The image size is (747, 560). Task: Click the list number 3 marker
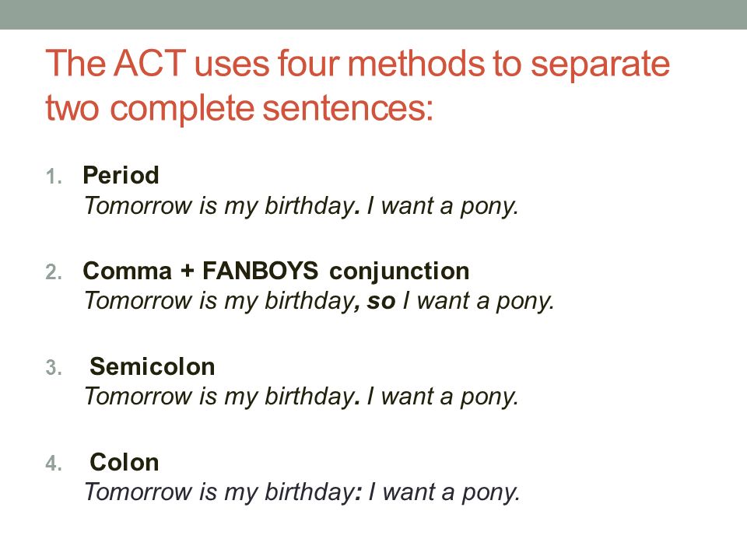(54, 368)
